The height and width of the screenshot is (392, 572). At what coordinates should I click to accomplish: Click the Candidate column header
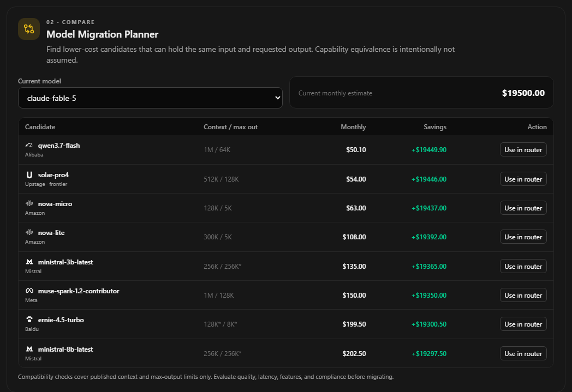pos(40,127)
